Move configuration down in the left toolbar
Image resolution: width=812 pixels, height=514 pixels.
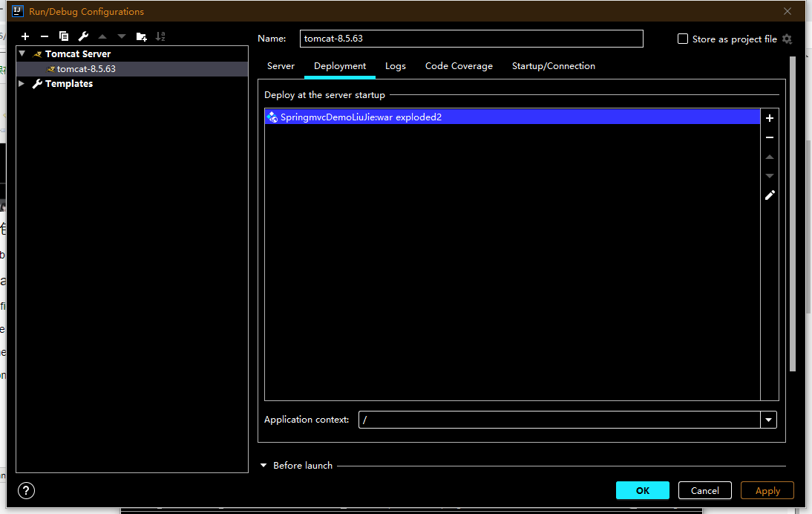122,36
